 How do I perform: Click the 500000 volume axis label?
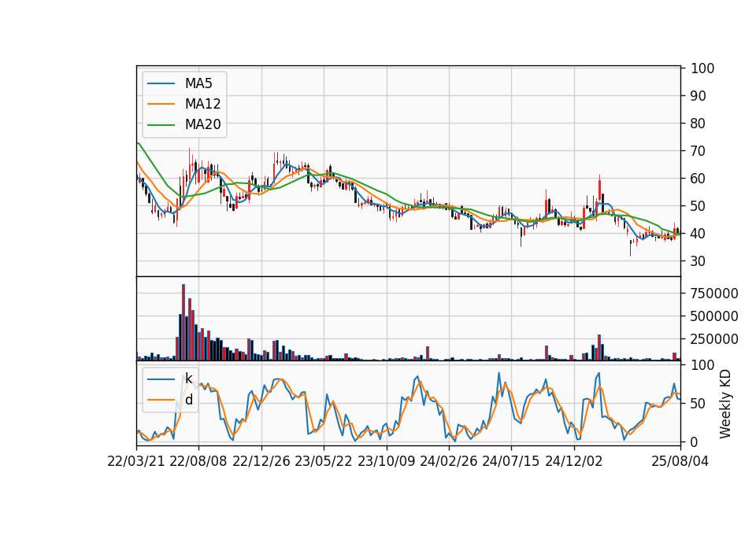[714, 316]
